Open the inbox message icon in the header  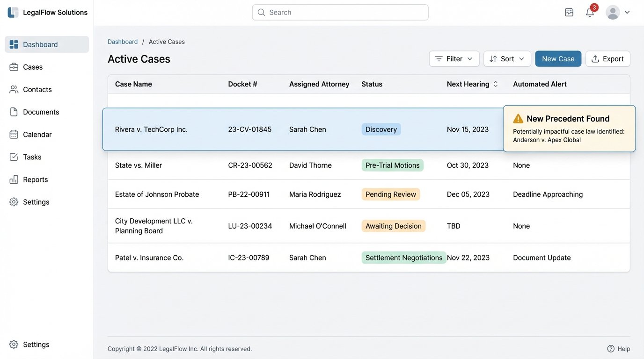pos(569,11)
